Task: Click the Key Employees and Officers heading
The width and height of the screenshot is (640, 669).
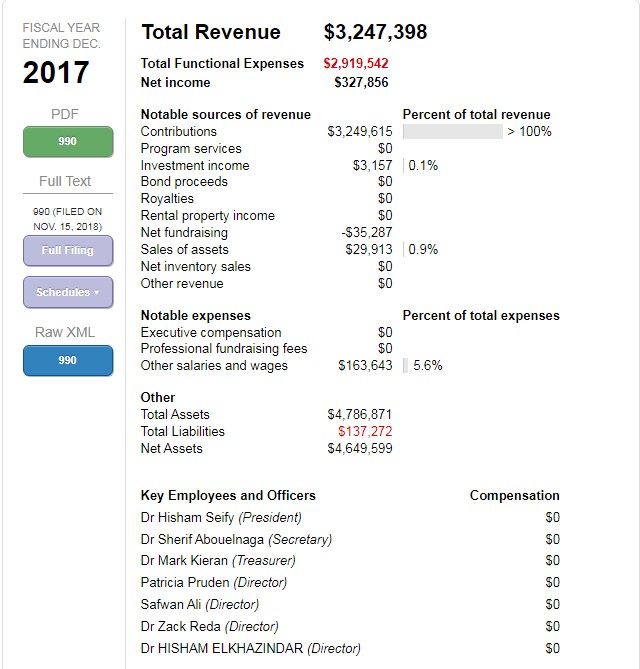Action: click(228, 495)
